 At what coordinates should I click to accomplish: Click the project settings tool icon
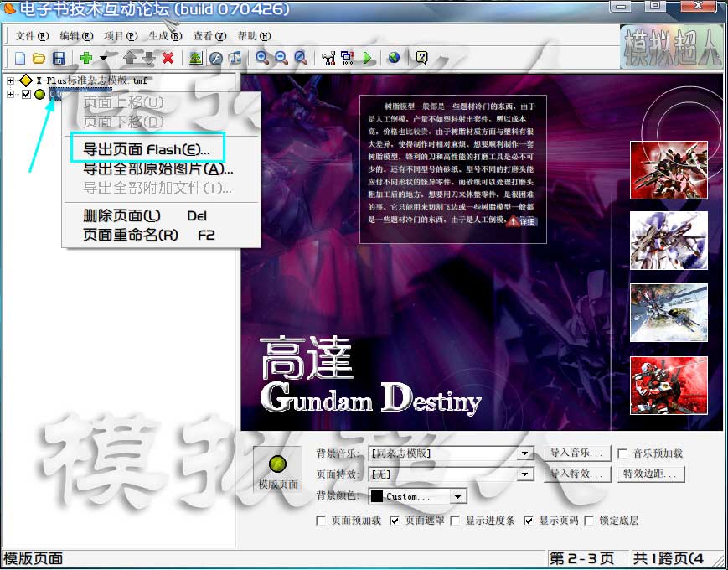(x=328, y=58)
